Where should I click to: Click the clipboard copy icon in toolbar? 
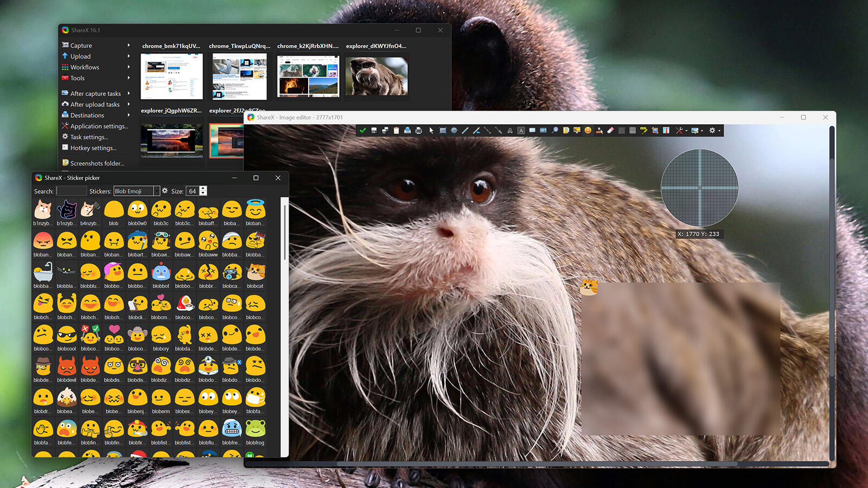(x=396, y=131)
